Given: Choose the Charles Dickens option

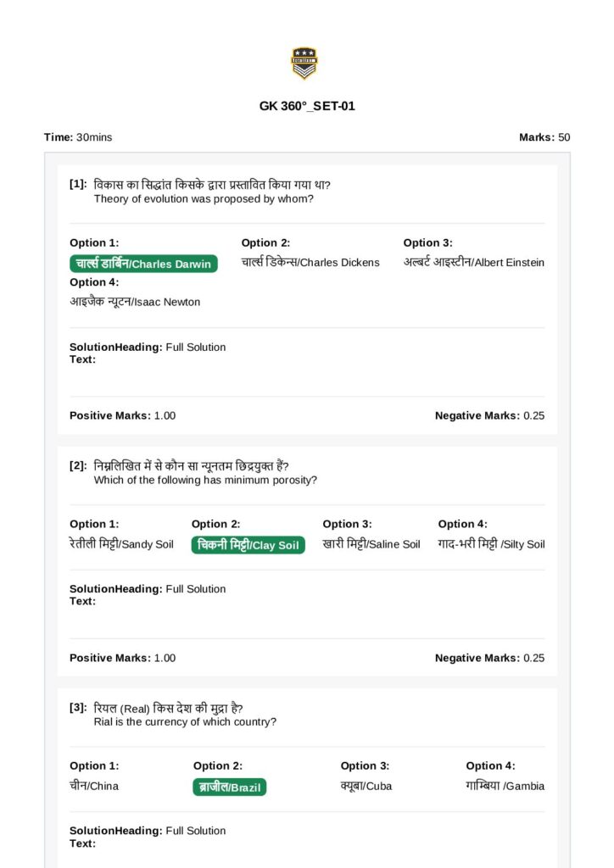Looking at the screenshot, I should click(x=310, y=263).
